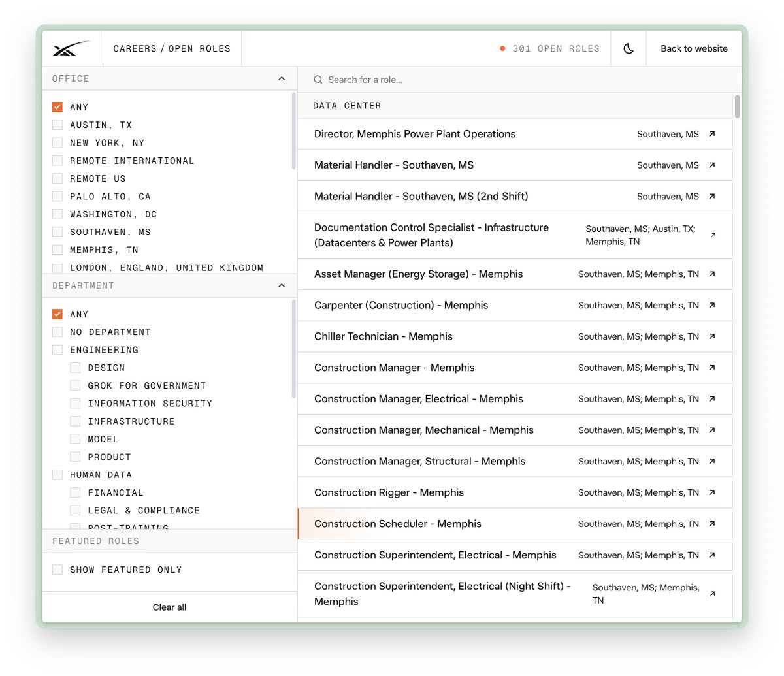Collapse the Office filter section
This screenshot has height=676, width=784.
click(282, 78)
